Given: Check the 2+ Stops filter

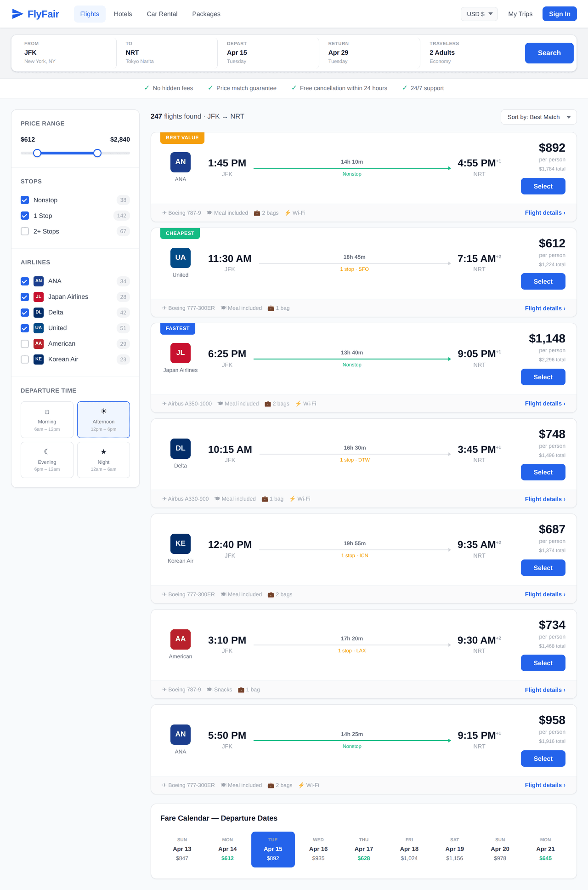Looking at the screenshot, I should pyautogui.click(x=25, y=231).
